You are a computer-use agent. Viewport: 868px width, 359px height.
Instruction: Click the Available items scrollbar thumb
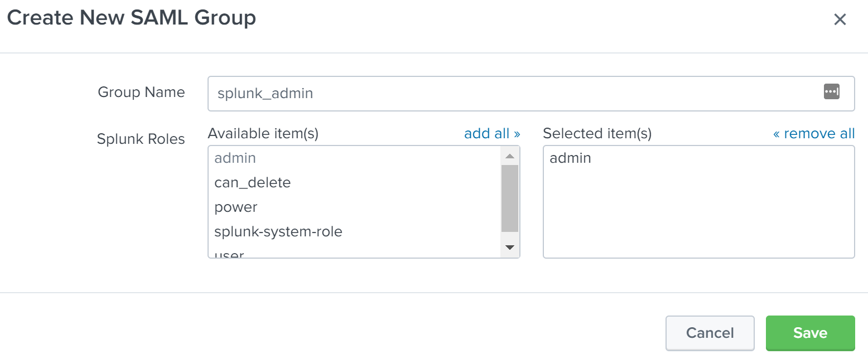pos(509,198)
